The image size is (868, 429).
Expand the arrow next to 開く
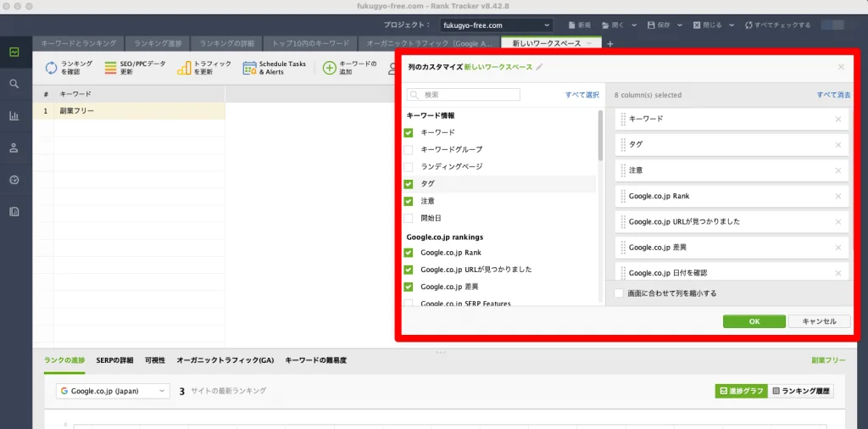point(634,25)
